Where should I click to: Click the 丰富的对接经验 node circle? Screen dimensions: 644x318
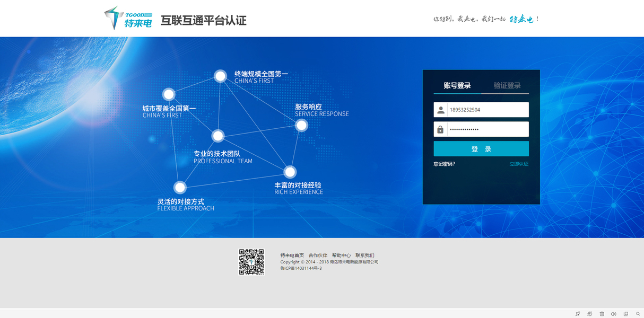tap(290, 172)
